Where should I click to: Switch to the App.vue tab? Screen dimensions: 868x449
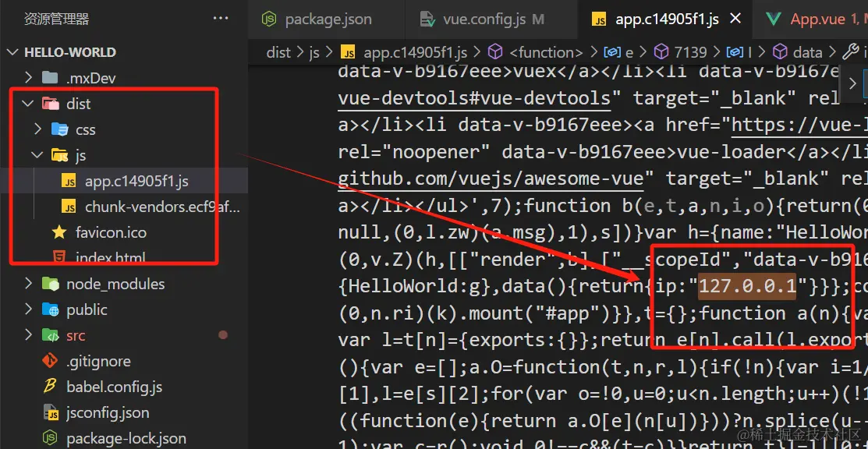tap(810, 19)
